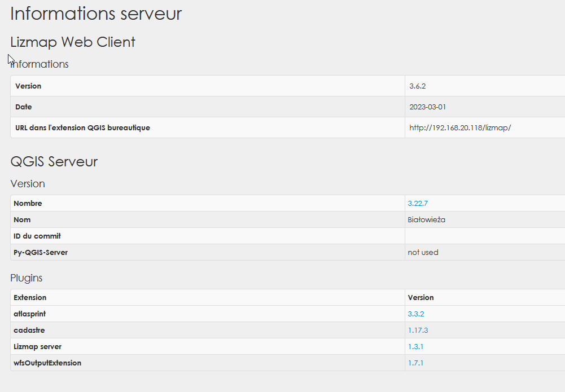565x392 pixels.
Task: Select the Lizmap Web Client heading
Action: (x=72, y=42)
